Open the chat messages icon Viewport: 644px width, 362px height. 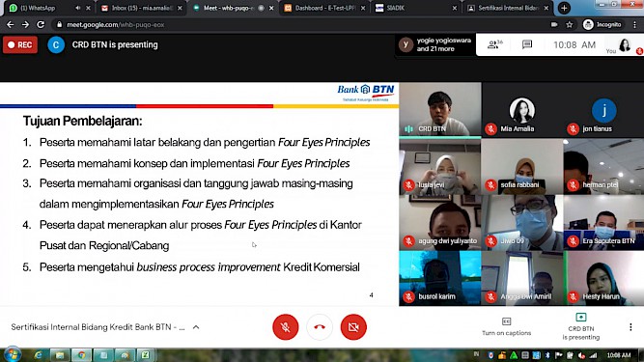[x=527, y=44]
